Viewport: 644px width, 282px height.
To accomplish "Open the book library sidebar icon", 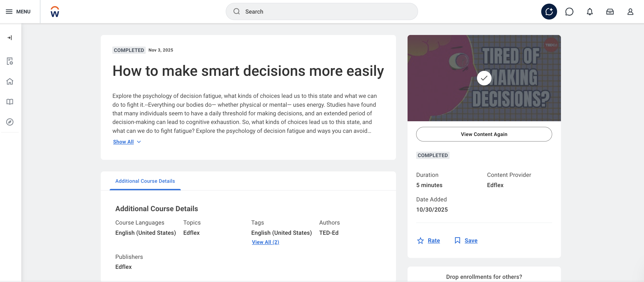I will (10, 102).
